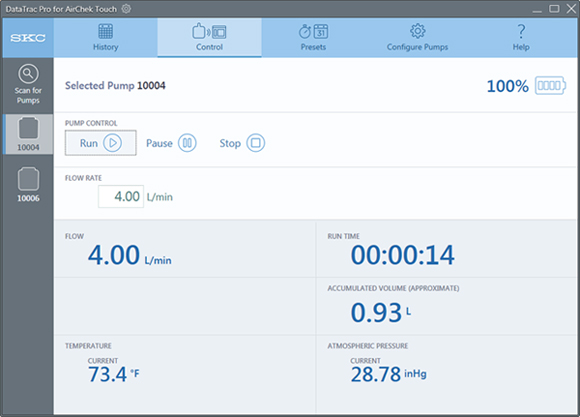Click the 4.00 L/min flow reading
This screenshot has height=417, width=580.
tap(129, 255)
